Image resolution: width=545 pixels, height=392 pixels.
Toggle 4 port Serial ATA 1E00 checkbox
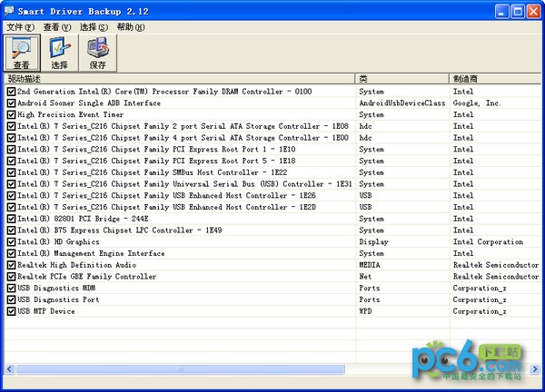coord(11,138)
